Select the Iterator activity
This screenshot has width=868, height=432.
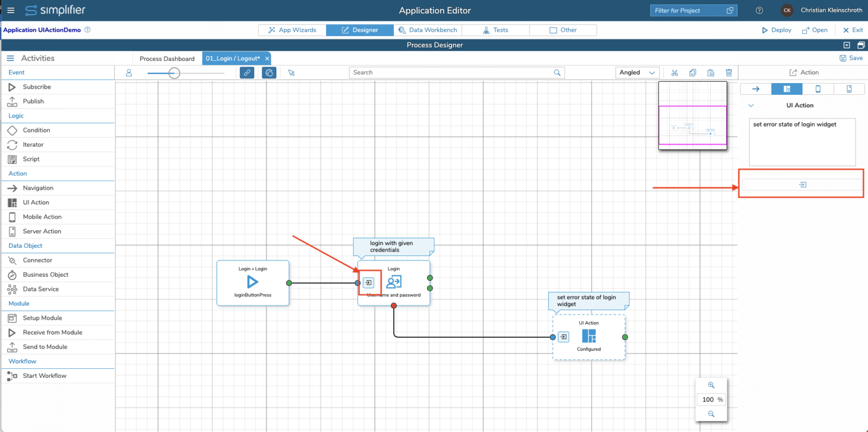click(58, 145)
